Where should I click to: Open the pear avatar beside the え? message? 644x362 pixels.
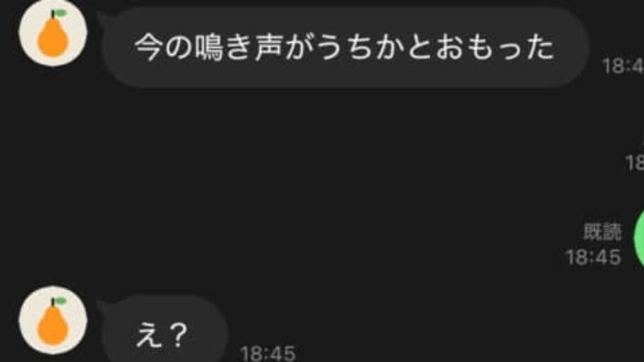(x=53, y=320)
